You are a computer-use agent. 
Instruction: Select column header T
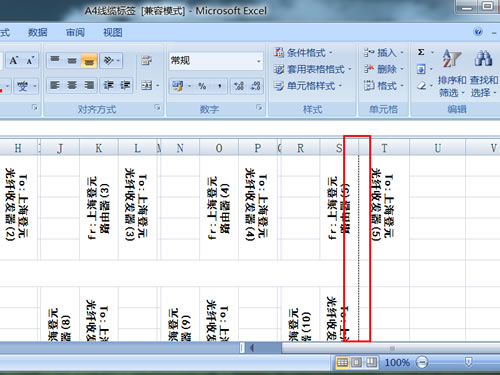pyautogui.click(x=384, y=148)
